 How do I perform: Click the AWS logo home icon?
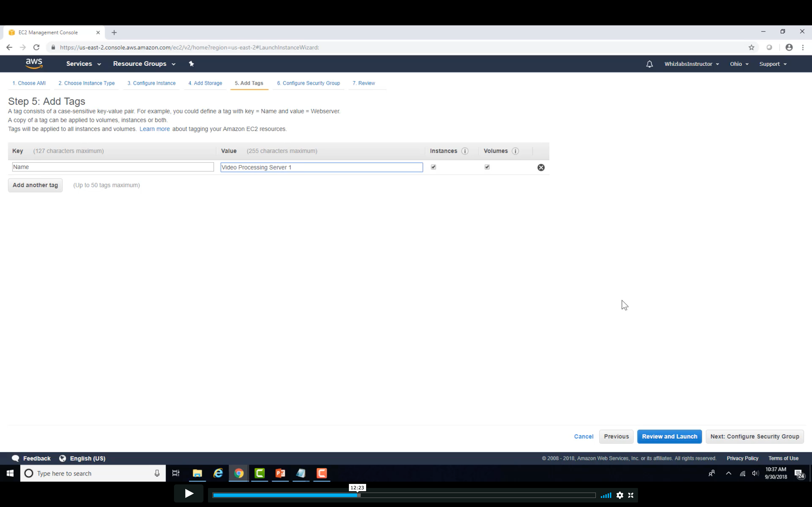(x=34, y=63)
